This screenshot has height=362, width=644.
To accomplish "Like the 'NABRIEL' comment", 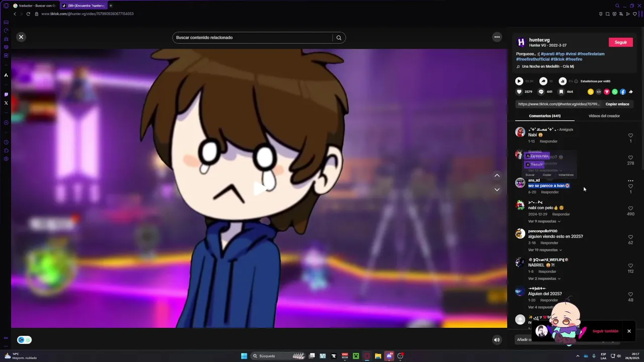I will coord(630,265).
